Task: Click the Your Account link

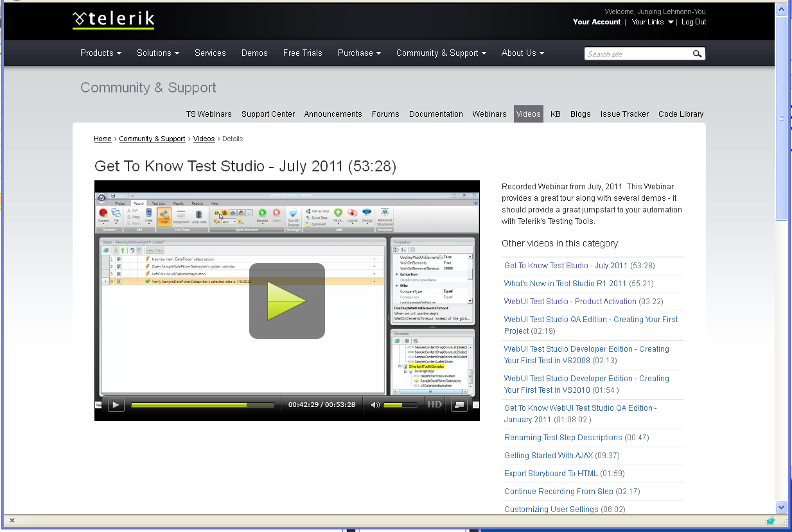Action: (x=597, y=22)
